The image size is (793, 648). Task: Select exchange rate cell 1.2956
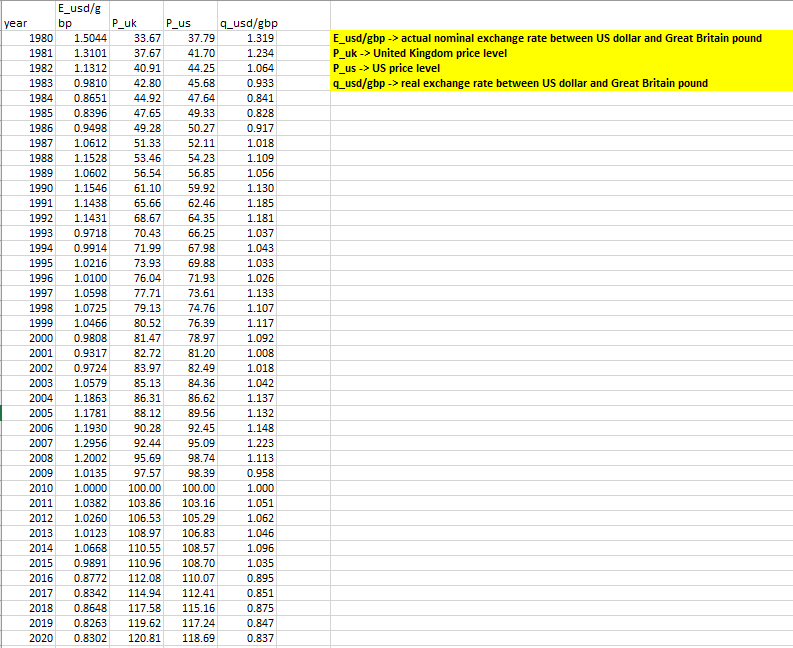82,443
